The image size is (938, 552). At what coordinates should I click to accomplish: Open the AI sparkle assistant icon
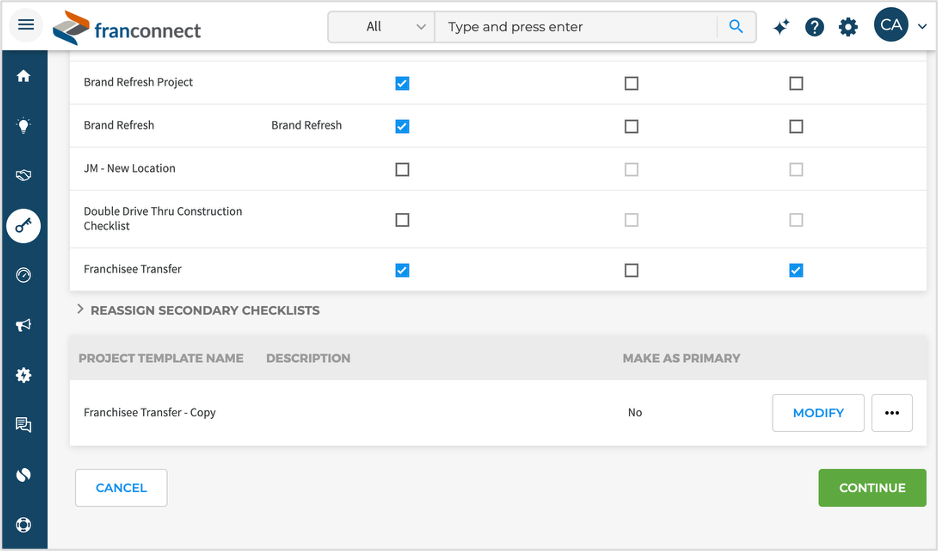pyautogui.click(x=781, y=27)
